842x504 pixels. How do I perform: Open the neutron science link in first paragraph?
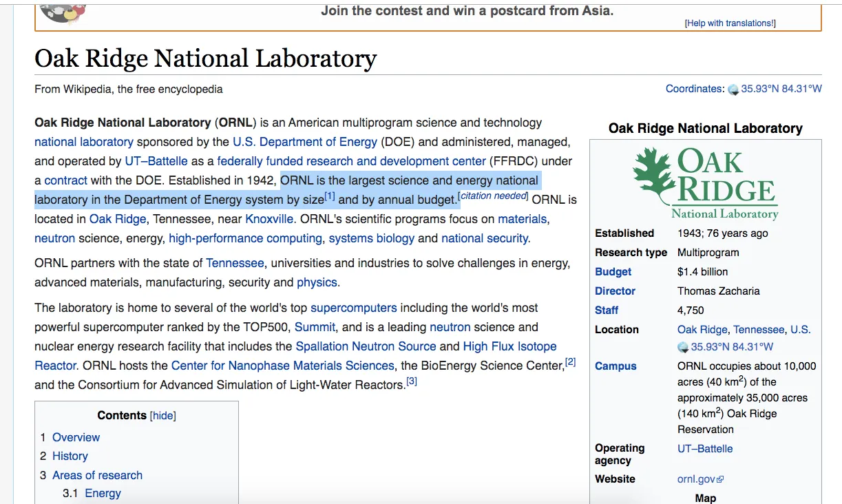pos(55,238)
